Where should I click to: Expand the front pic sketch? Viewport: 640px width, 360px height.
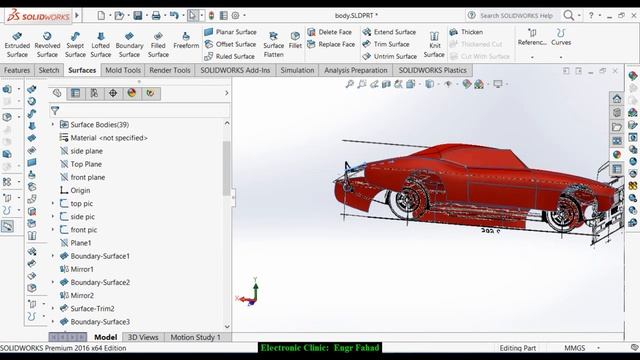point(53,229)
